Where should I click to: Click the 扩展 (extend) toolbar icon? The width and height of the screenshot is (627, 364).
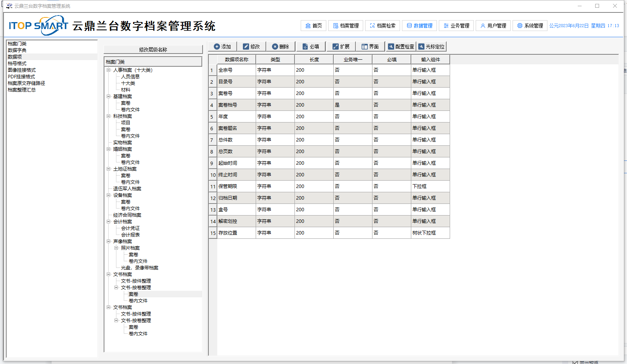[x=336, y=47]
